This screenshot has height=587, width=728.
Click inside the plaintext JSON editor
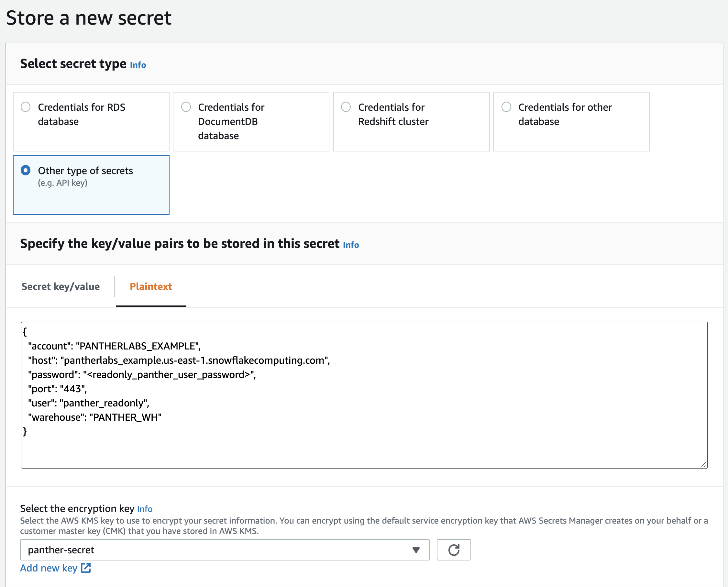point(338,389)
